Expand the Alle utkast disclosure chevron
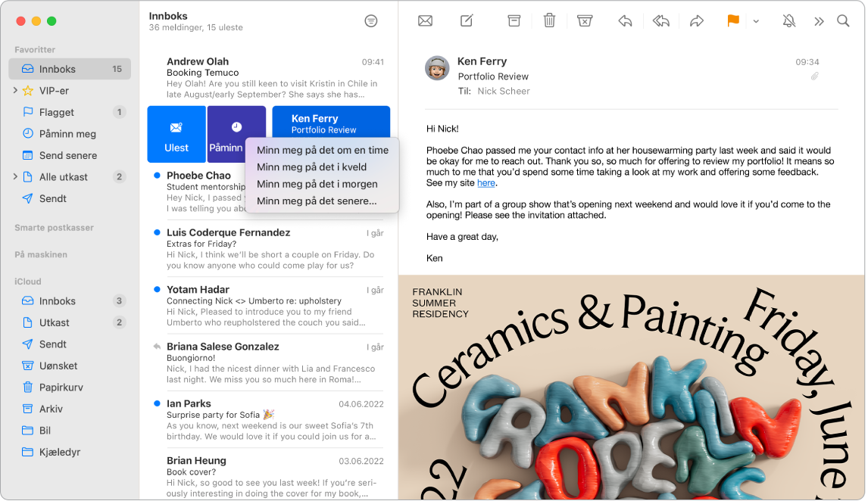Image resolution: width=868 pixels, height=501 pixels. pyautogui.click(x=15, y=176)
